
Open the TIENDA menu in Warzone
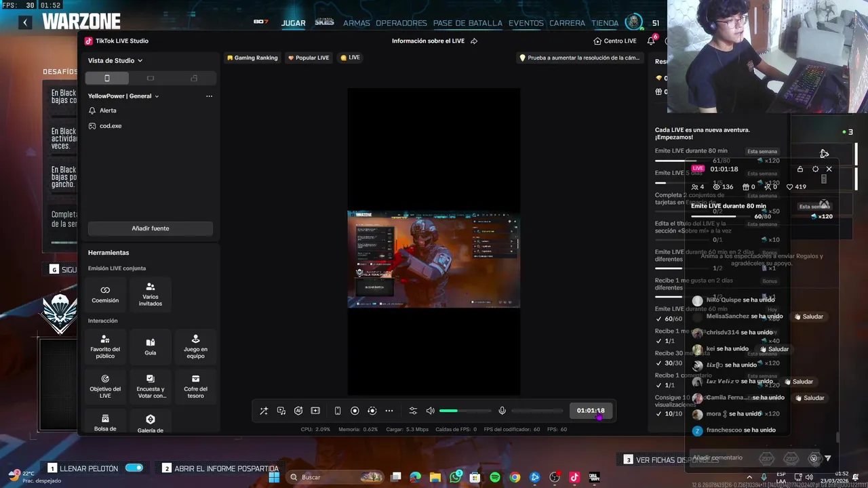click(x=605, y=23)
